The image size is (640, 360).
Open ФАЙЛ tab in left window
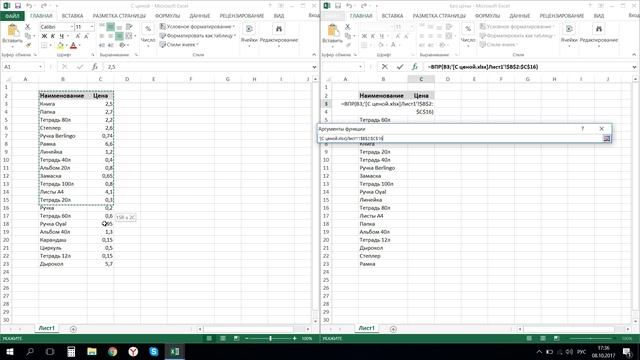[12, 16]
